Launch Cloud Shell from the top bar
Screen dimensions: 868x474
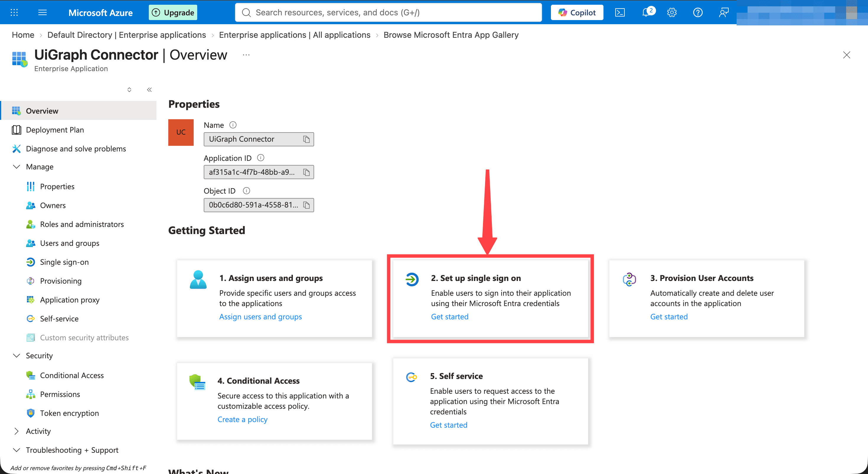620,12
